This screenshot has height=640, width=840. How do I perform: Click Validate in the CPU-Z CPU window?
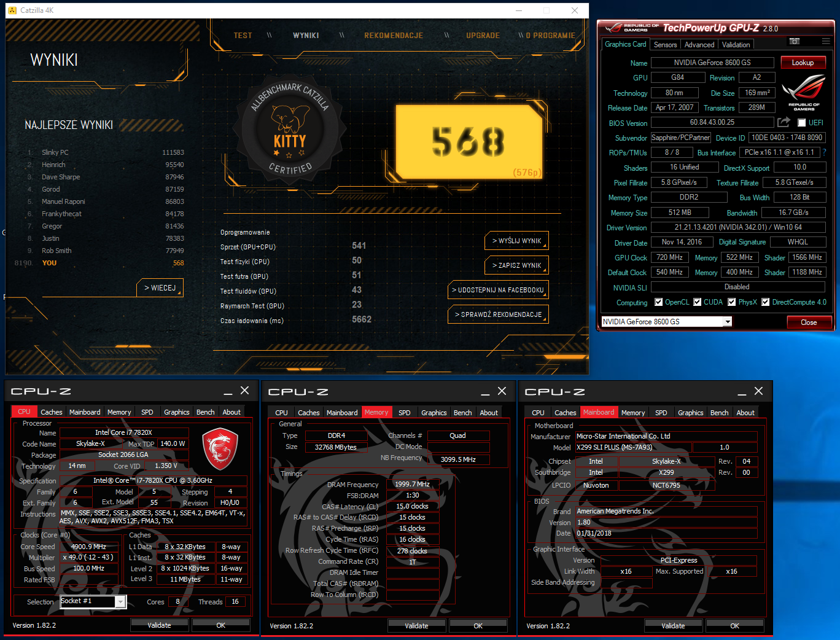pyautogui.click(x=160, y=625)
